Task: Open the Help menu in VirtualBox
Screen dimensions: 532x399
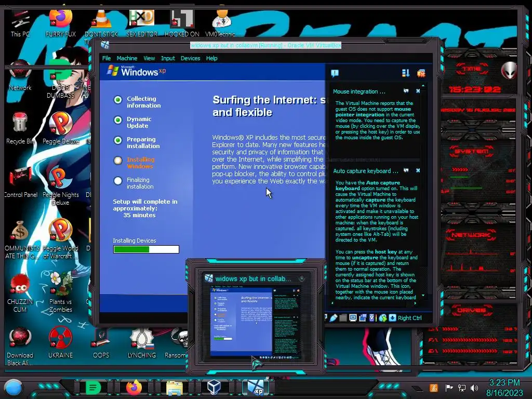Action: tap(212, 58)
